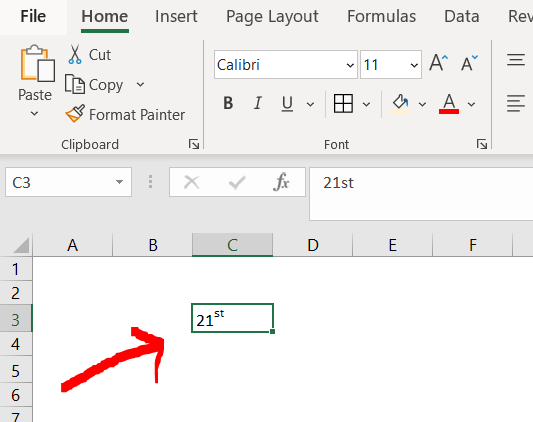The height and width of the screenshot is (422, 533).
Task: Toggle Underline formatting
Action: click(287, 103)
